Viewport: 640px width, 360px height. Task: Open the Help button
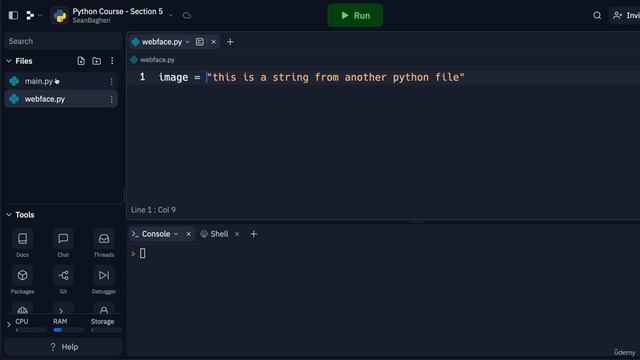(63, 347)
